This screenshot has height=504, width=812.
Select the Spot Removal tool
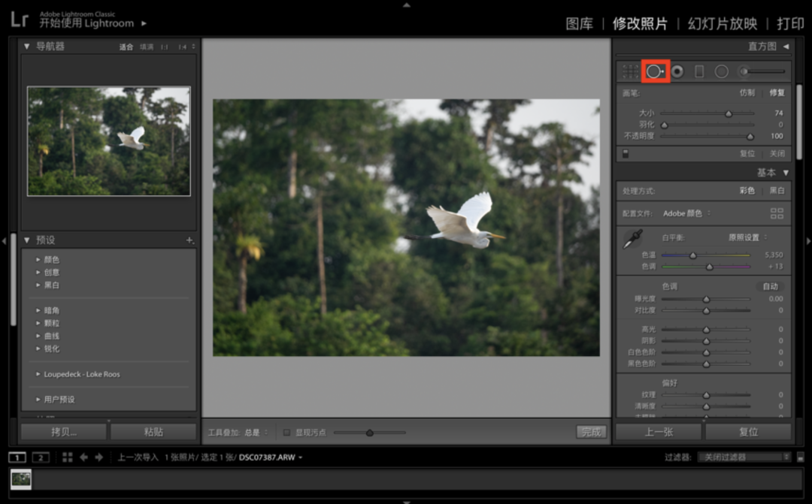tap(655, 71)
